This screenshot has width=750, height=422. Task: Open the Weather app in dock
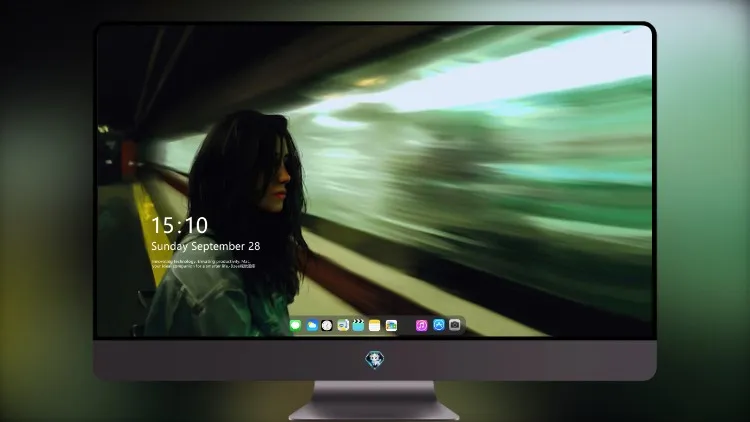pos(312,325)
